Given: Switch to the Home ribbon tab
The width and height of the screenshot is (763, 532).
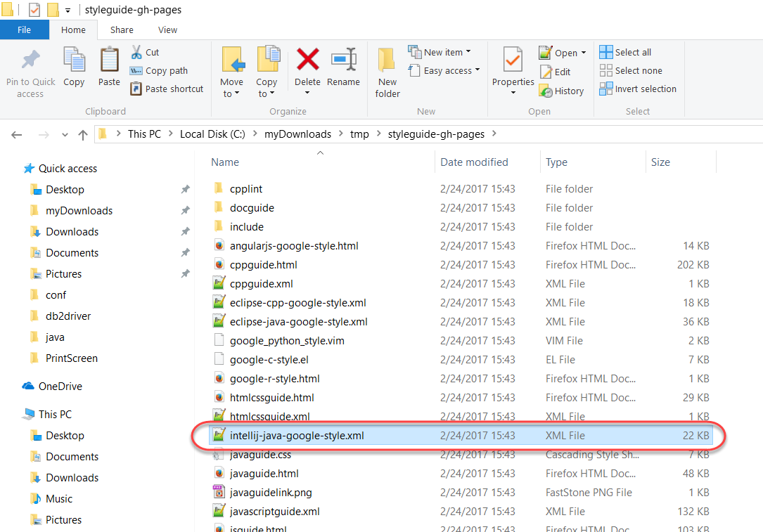Looking at the screenshot, I should pos(73,30).
